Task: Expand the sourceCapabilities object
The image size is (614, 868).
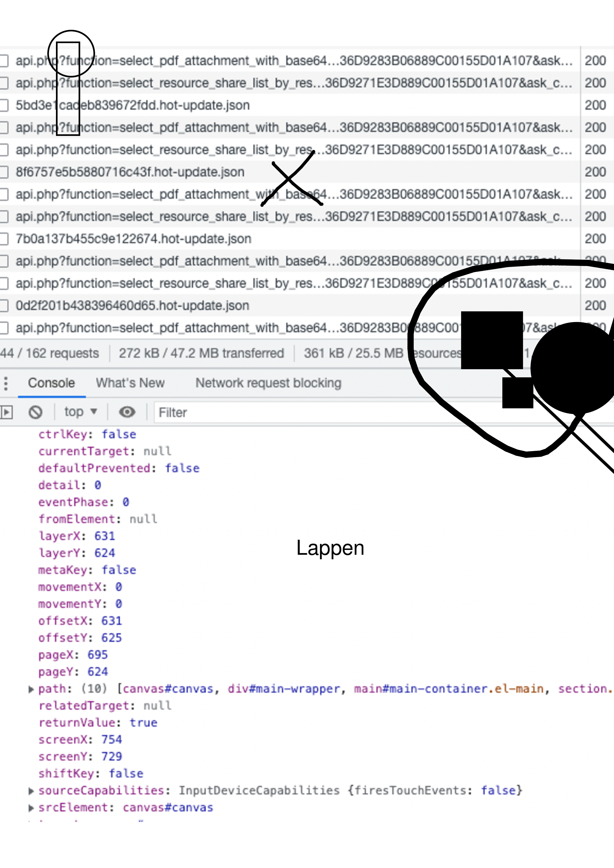Action: tap(31, 791)
